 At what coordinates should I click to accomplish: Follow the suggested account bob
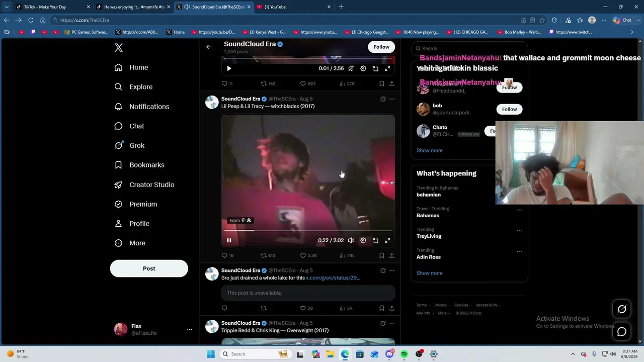[x=509, y=109]
